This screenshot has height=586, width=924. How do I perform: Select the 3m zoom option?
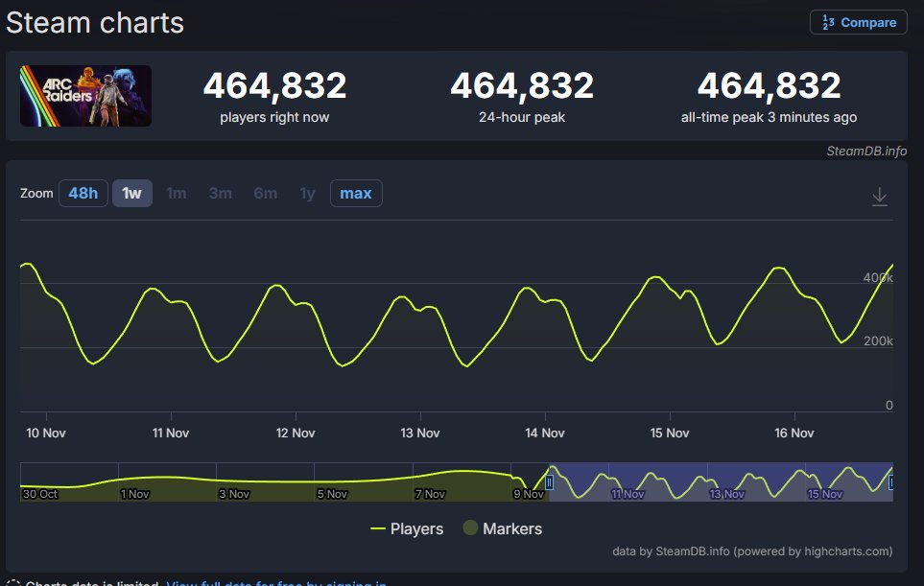[220, 193]
